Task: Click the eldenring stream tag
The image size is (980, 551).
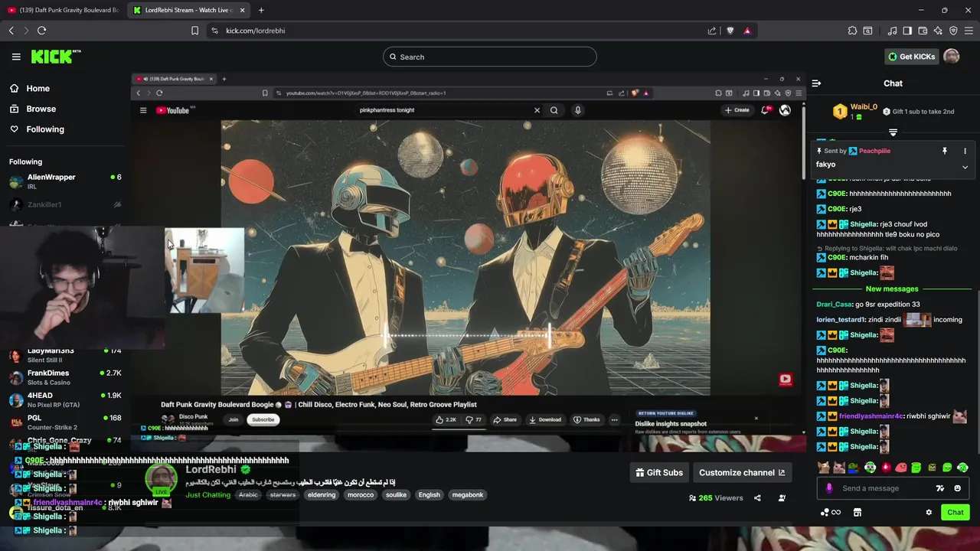Action: [322, 495]
